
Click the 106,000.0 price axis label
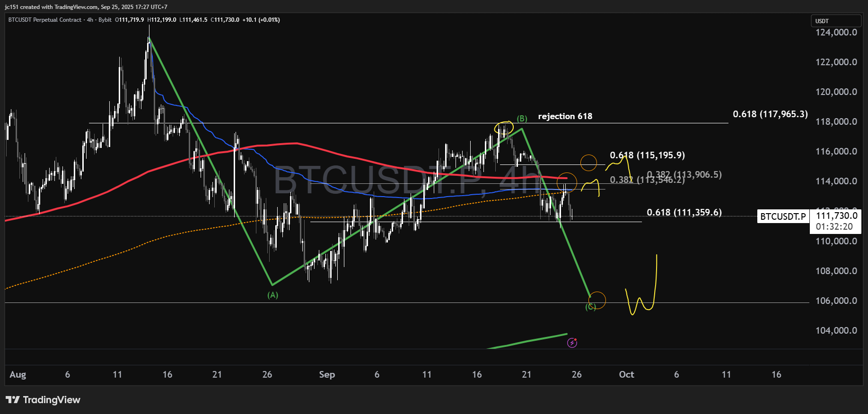[836, 301]
